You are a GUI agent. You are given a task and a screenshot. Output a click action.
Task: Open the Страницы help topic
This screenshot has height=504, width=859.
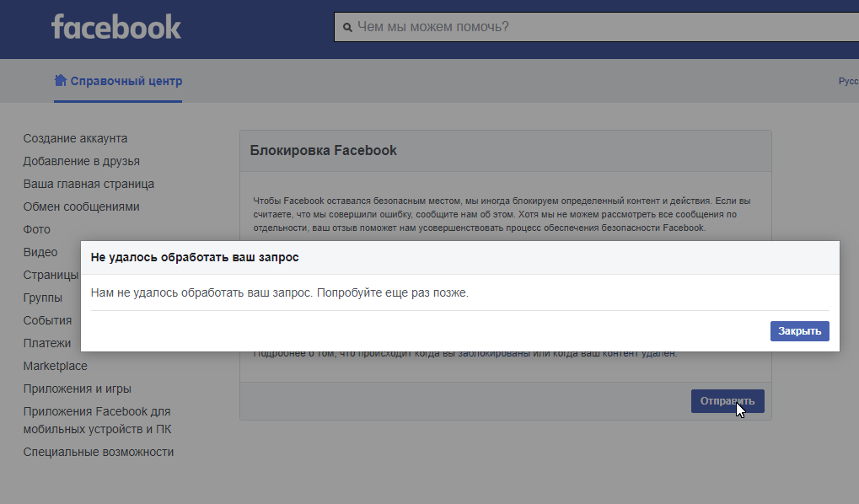pos(51,275)
